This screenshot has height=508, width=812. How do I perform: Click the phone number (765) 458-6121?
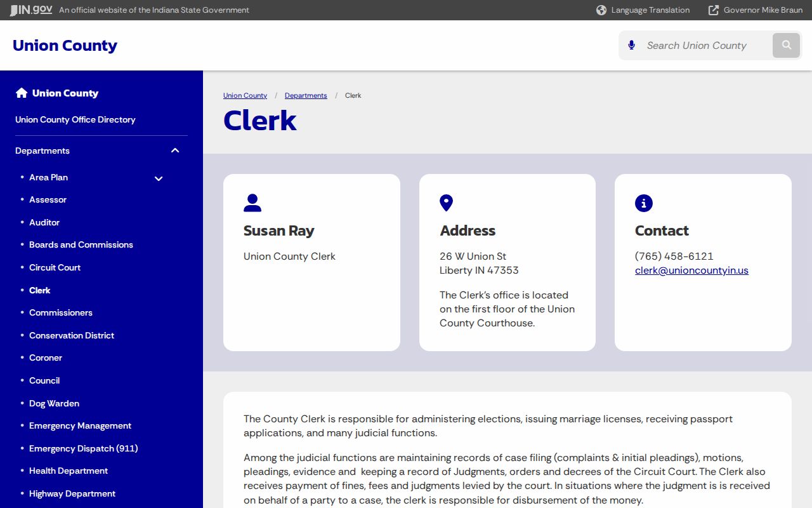pyautogui.click(x=674, y=257)
